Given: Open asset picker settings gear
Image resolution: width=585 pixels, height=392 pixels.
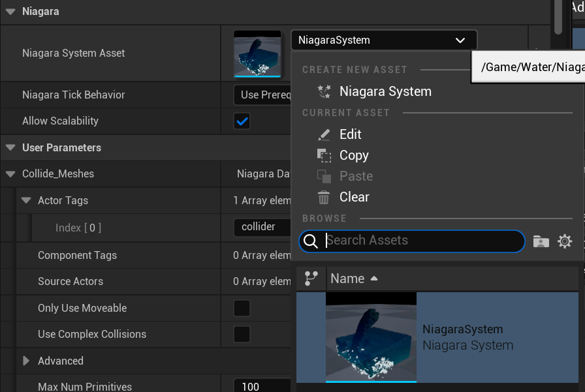Looking at the screenshot, I should 565,241.
